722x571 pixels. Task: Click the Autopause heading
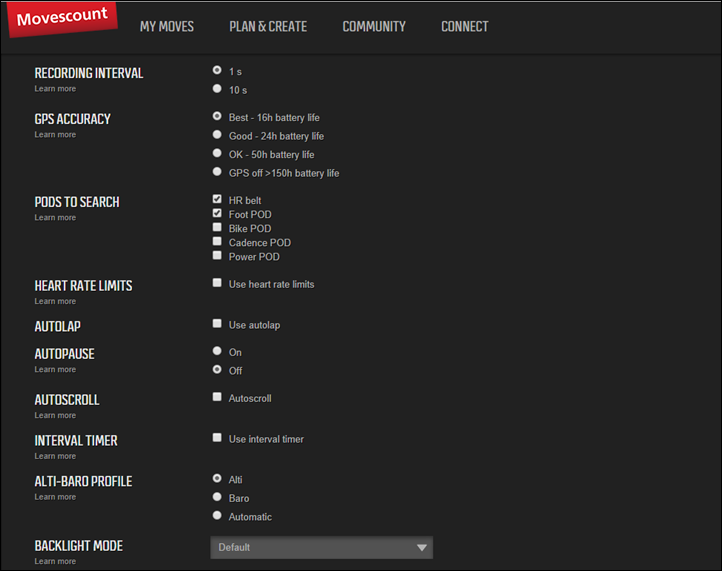click(64, 354)
